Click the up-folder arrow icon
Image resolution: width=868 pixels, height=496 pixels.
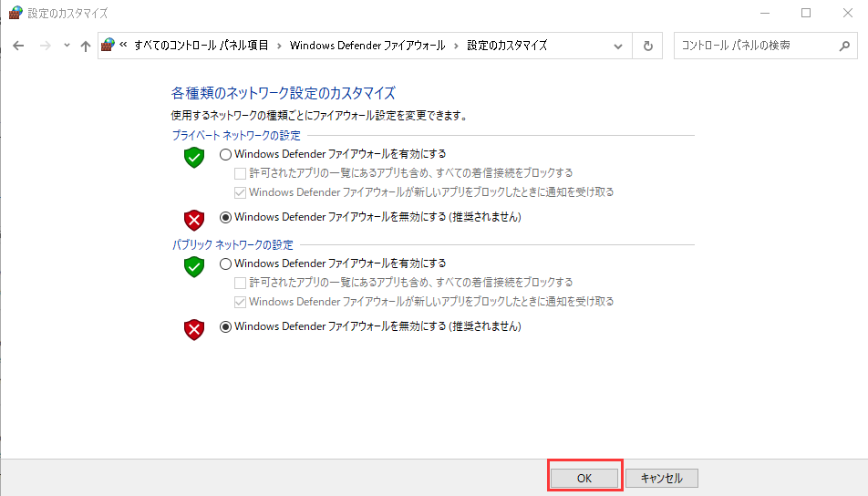click(85, 46)
